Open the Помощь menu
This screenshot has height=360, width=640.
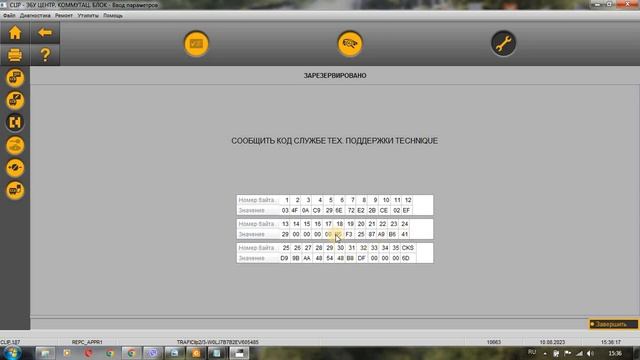113,16
